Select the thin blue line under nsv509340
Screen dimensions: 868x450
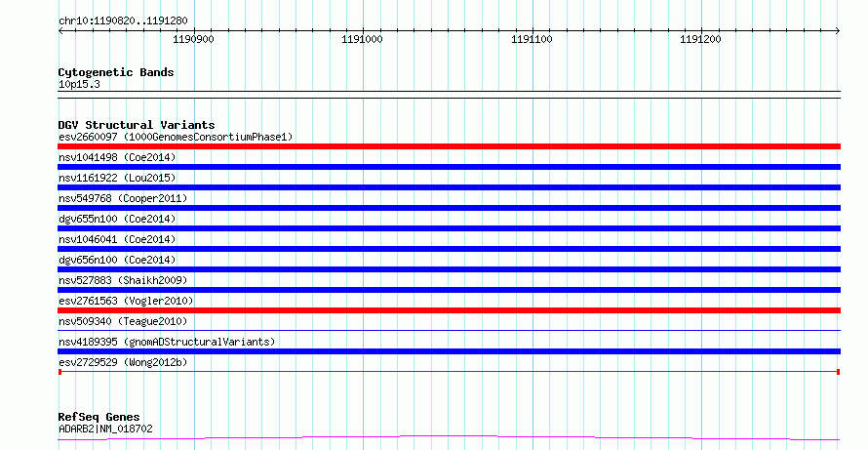coord(449,331)
